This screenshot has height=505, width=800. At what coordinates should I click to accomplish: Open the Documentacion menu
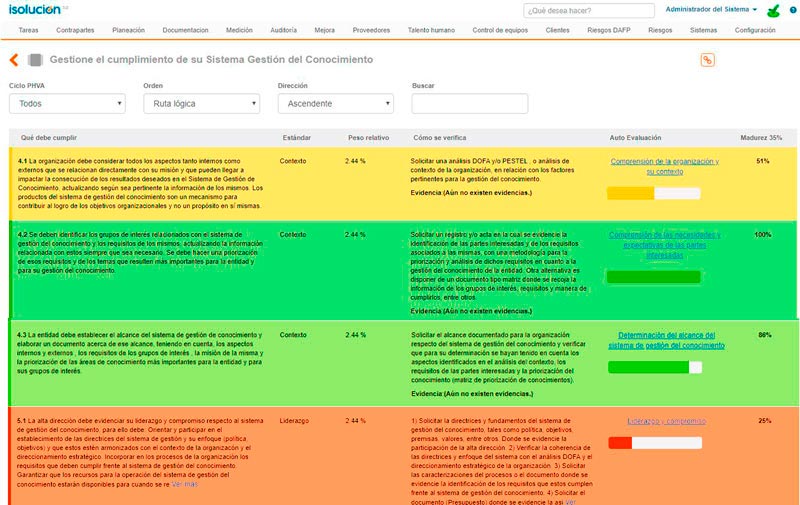pos(185,30)
